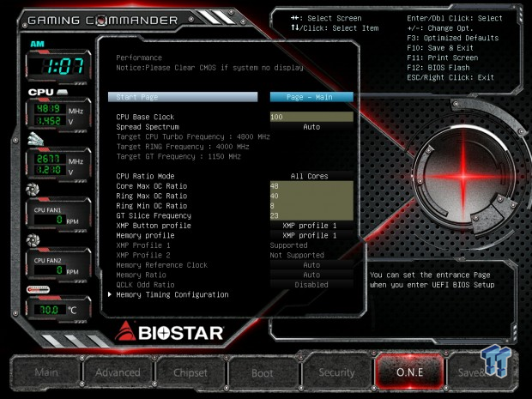Click the XMP Profile 1 Supported text

pyautogui.click(x=288, y=245)
